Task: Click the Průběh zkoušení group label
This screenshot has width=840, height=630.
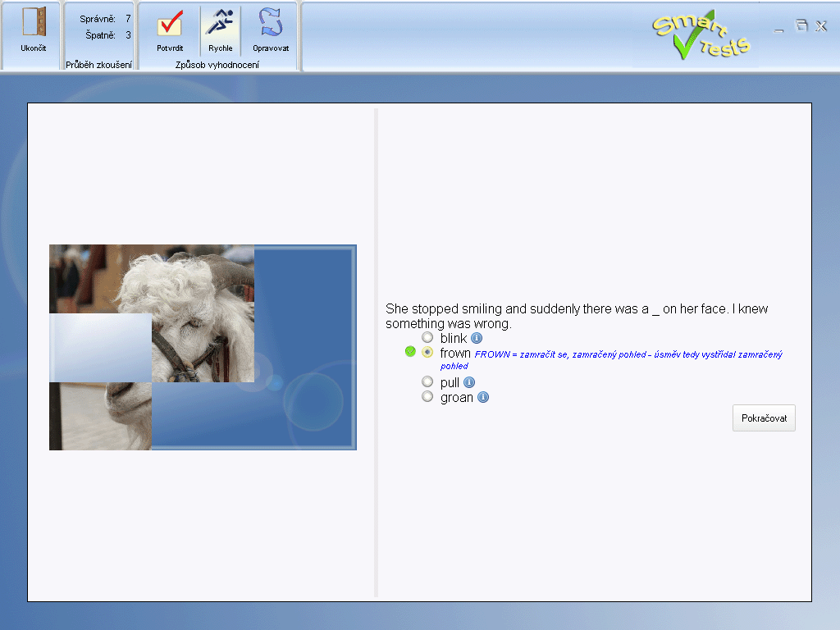Action: coord(98,65)
